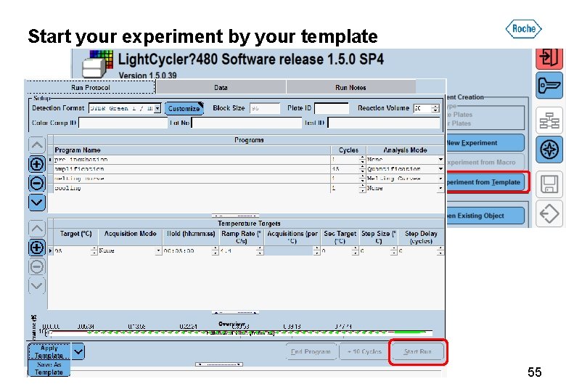This screenshot has height=392, width=566.
Task: Open the key-shaped user access icon
Action: pos(549,85)
